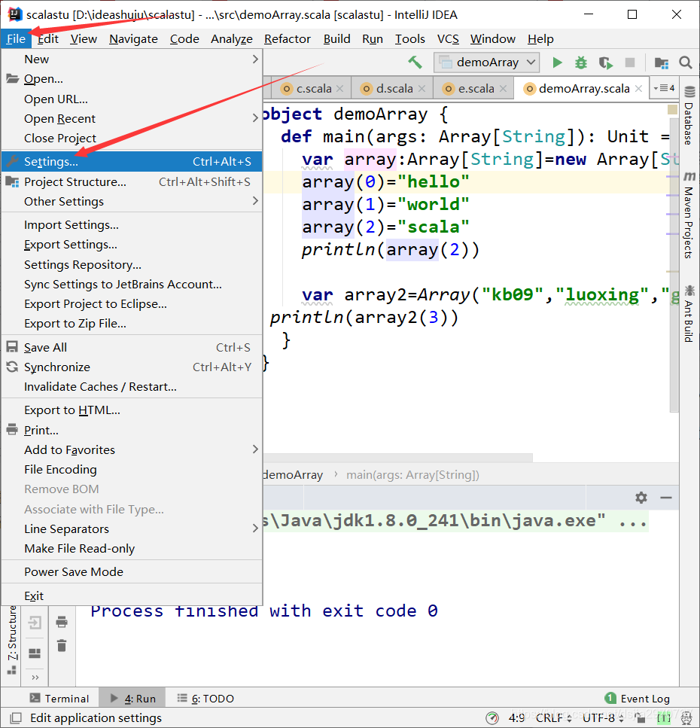Open the Edit menu
The width and height of the screenshot is (700, 728).
click(48, 39)
